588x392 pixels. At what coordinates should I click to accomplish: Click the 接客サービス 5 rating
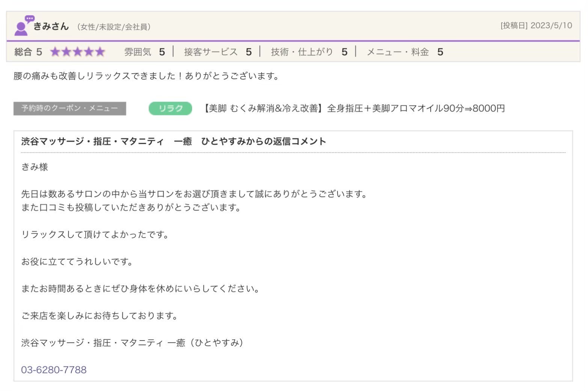(218, 52)
